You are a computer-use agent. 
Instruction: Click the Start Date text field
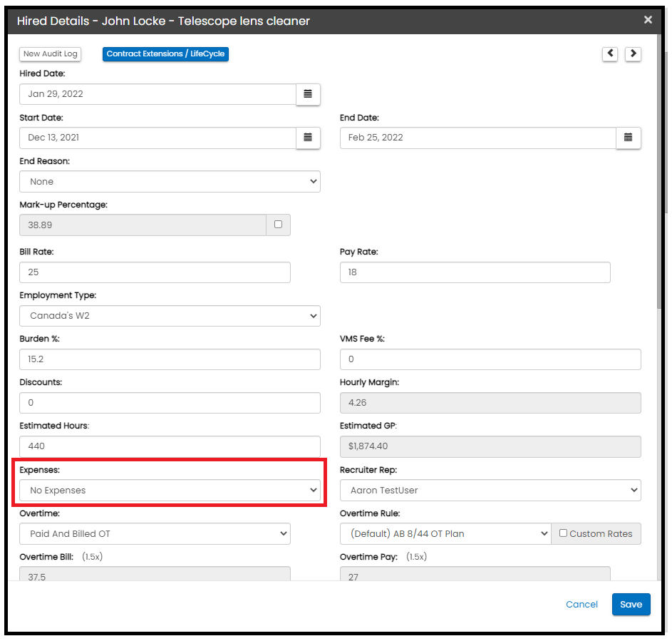coord(157,138)
